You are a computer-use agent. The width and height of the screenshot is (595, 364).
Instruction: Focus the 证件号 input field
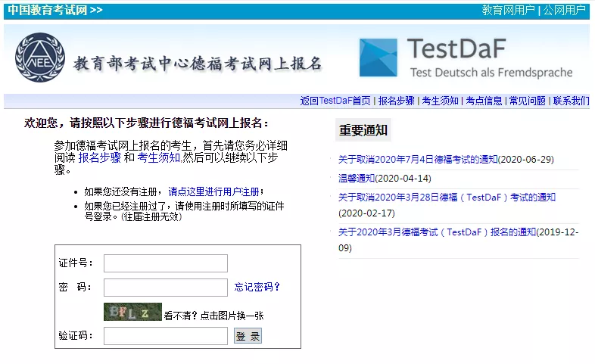[x=166, y=263]
